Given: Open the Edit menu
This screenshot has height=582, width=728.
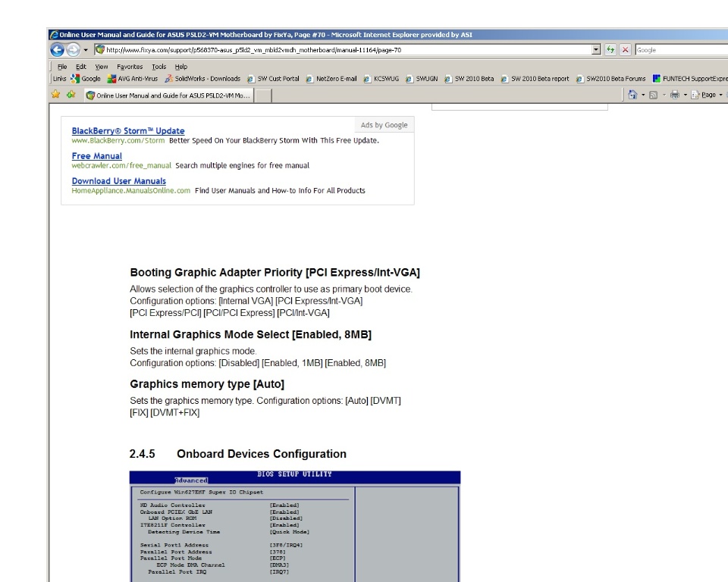Looking at the screenshot, I should pos(81,67).
